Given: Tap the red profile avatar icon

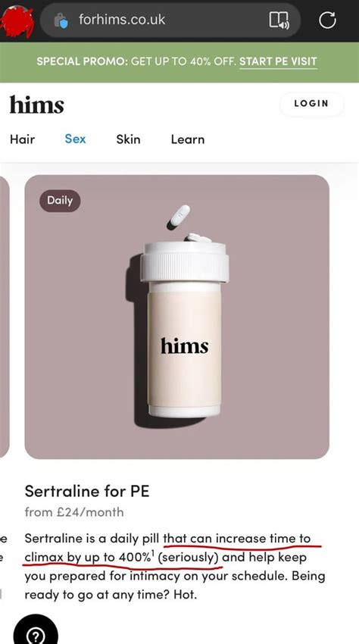Looking at the screenshot, I should coord(17,21).
